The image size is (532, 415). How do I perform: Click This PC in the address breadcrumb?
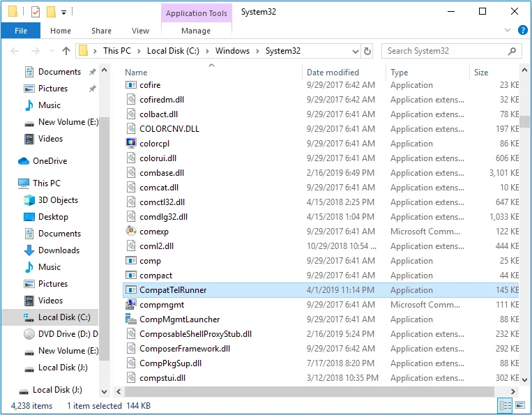[x=117, y=51]
